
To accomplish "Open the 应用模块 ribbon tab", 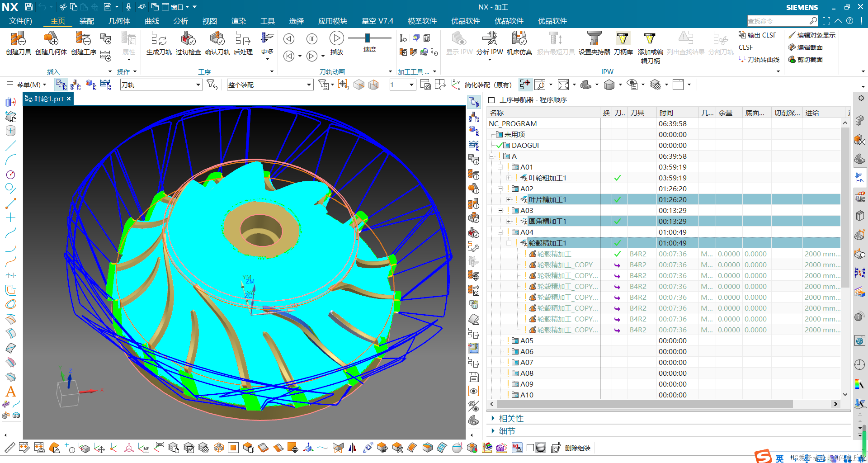I will [x=333, y=21].
